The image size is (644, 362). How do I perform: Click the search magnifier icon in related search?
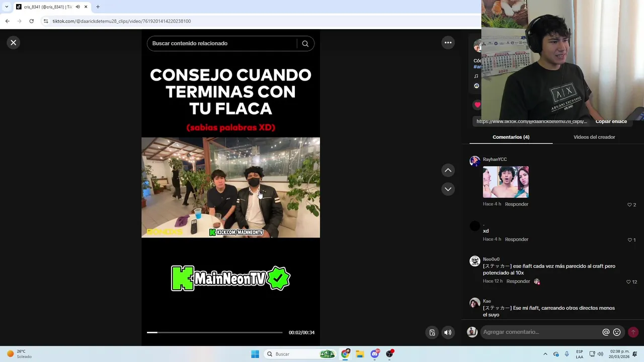point(305,44)
